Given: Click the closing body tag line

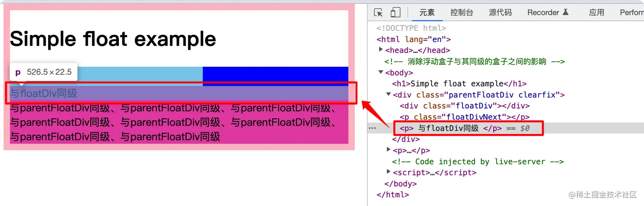Looking at the screenshot, I should pyautogui.click(x=400, y=183).
